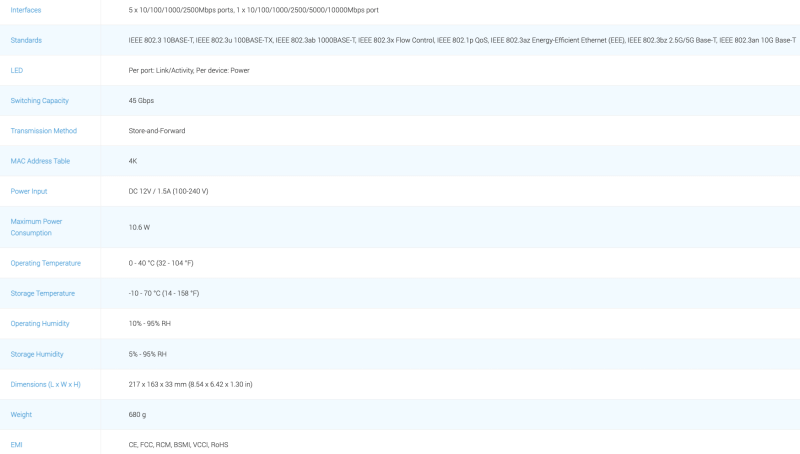Screen dimensions: 800x454
Task: Click the 45 Gbps value
Action: click(141, 101)
